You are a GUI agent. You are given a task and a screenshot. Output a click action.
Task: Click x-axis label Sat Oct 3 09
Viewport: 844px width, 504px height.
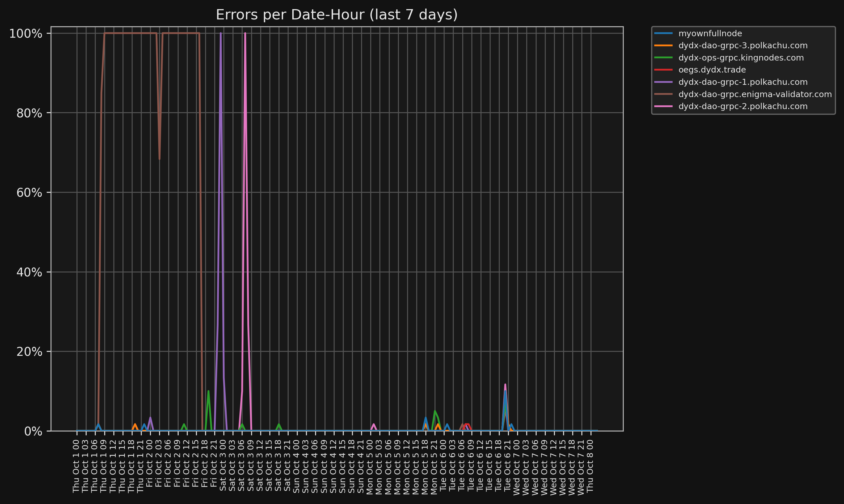250,465
